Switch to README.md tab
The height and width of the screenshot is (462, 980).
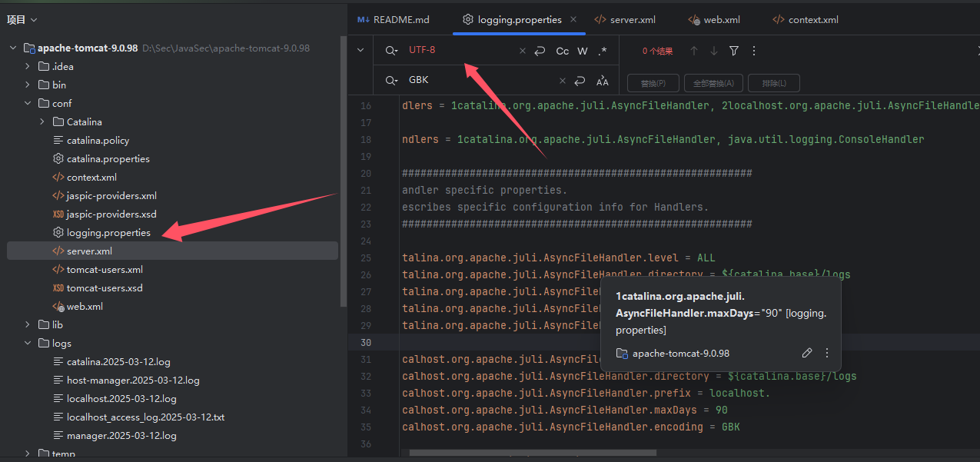[x=394, y=20]
